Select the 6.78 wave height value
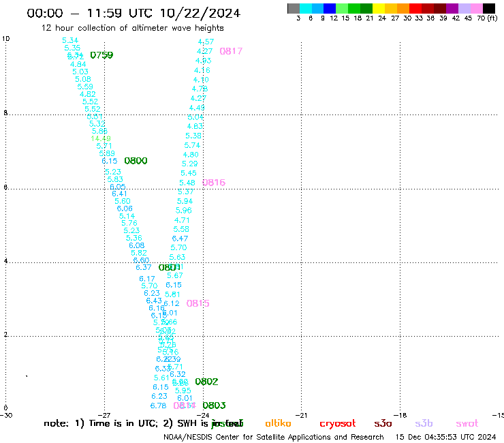The image size is (504, 443). tap(159, 406)
